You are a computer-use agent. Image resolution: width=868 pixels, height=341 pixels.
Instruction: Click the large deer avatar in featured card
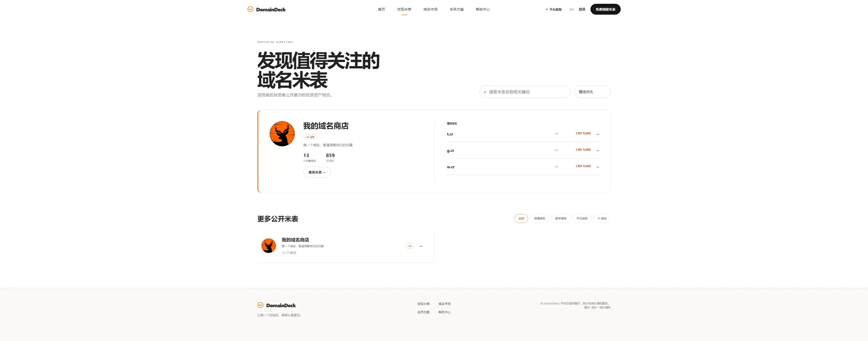pyautogui.click(x=282, y=134)
